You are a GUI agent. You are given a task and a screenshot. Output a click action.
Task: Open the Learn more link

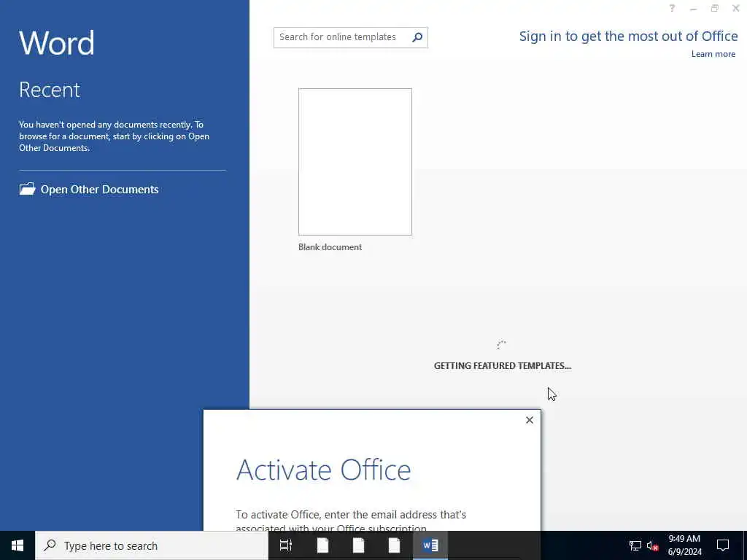coord(713,54)
